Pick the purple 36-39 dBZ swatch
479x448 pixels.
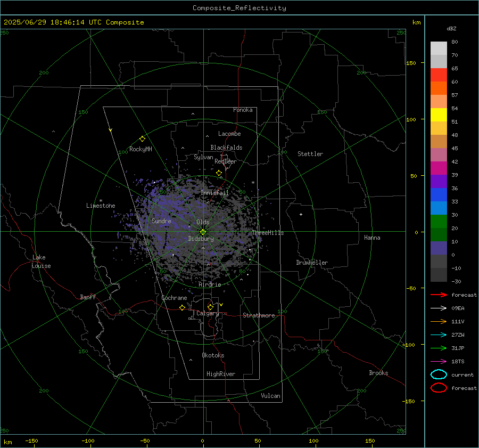[x=439, y=181]
